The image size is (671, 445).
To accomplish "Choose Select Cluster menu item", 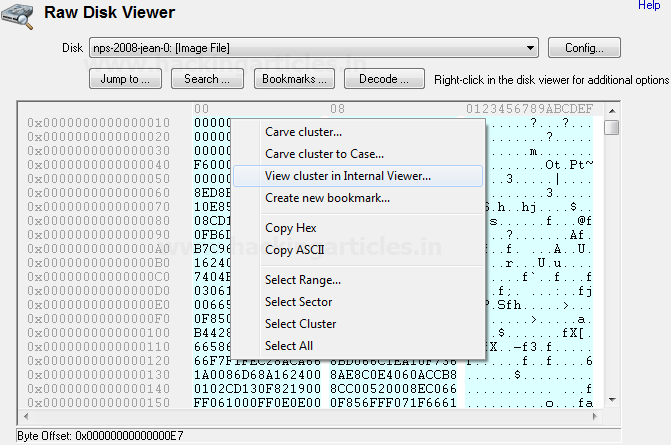I will click(x=300, y=324).
